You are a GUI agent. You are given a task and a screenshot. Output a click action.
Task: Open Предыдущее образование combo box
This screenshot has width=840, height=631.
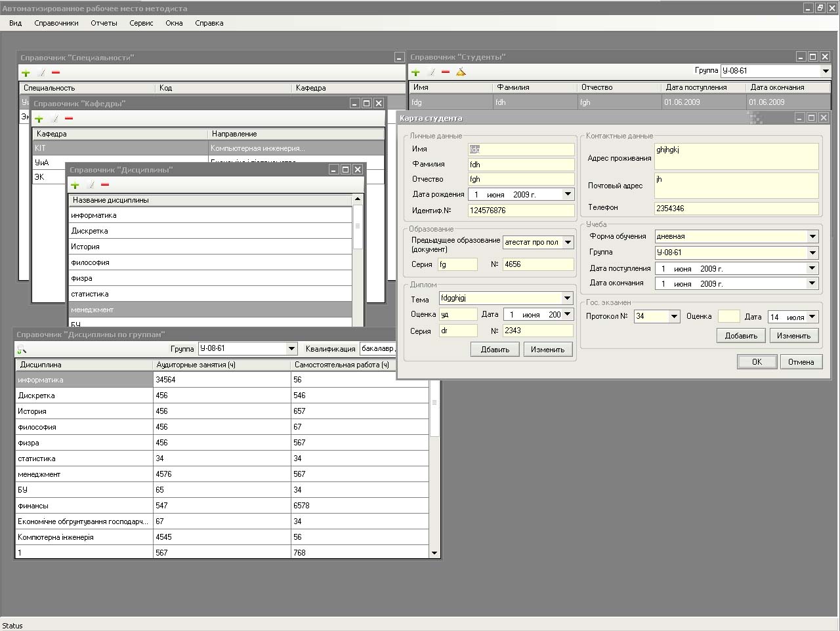pos(568,243)
